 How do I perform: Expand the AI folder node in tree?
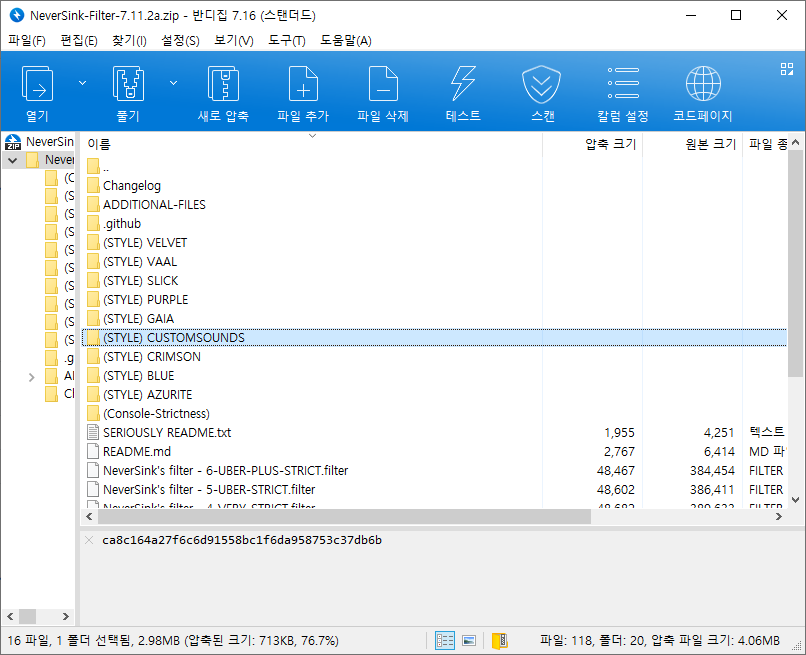point(31,377)
